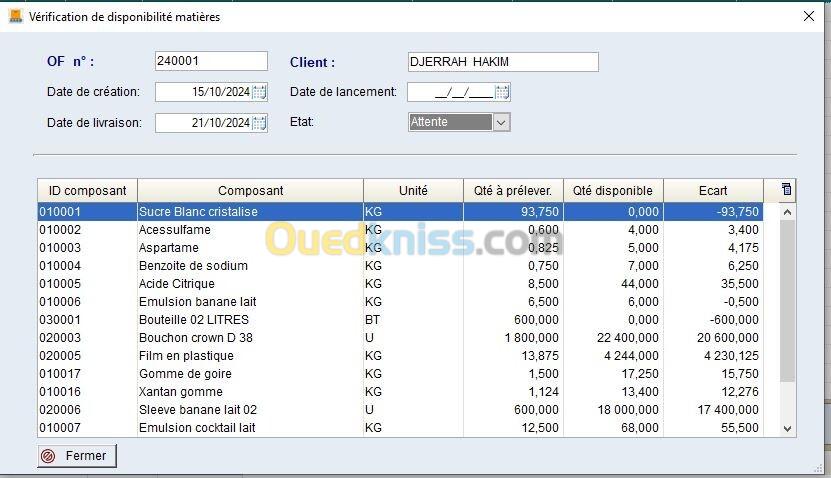831x478 pixels.
Task: Click the Unité column header
Action: point(413,190)
